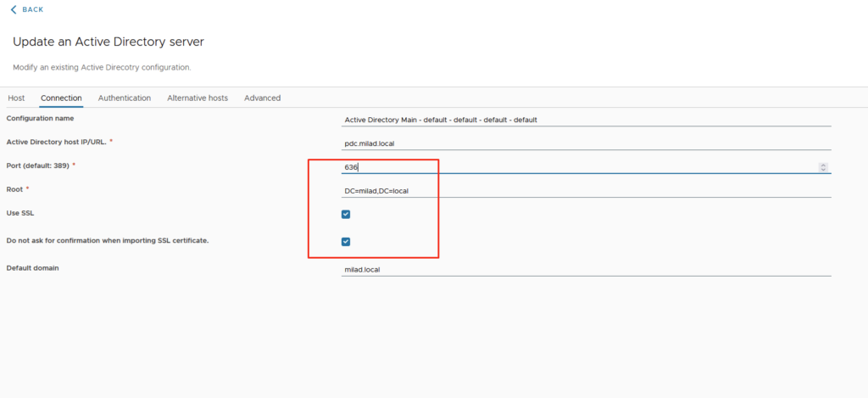This screenshot has height=398, width=868.
Task: Increase port with the stepper up arrow
Action: pyautogui.click(x=823, y=165)
